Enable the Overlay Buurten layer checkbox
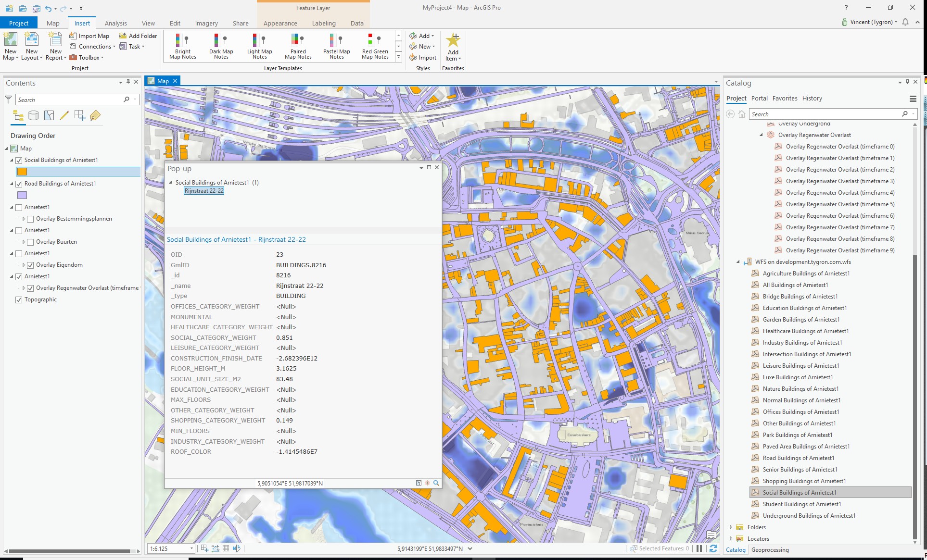 coord(30,242)
